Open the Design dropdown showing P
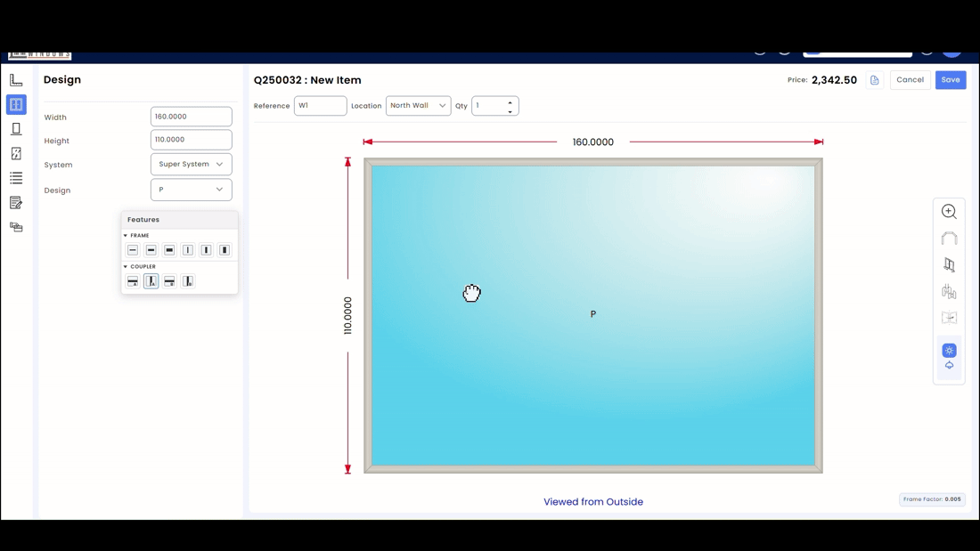The image size is (980, 551). 192,190
